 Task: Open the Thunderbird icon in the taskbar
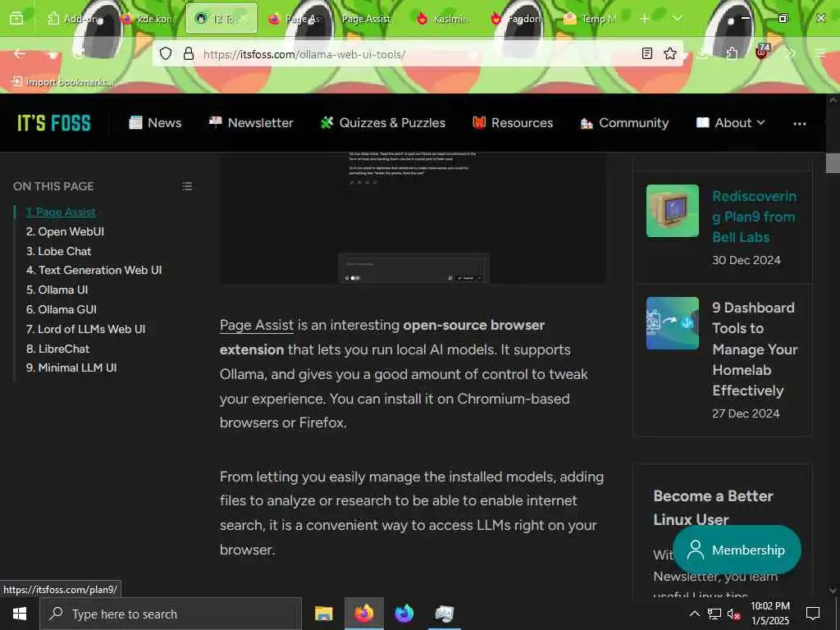404,614
